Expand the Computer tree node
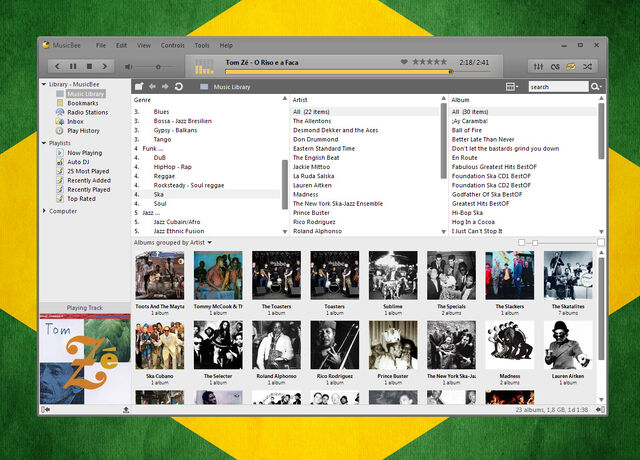 (44, 211)
